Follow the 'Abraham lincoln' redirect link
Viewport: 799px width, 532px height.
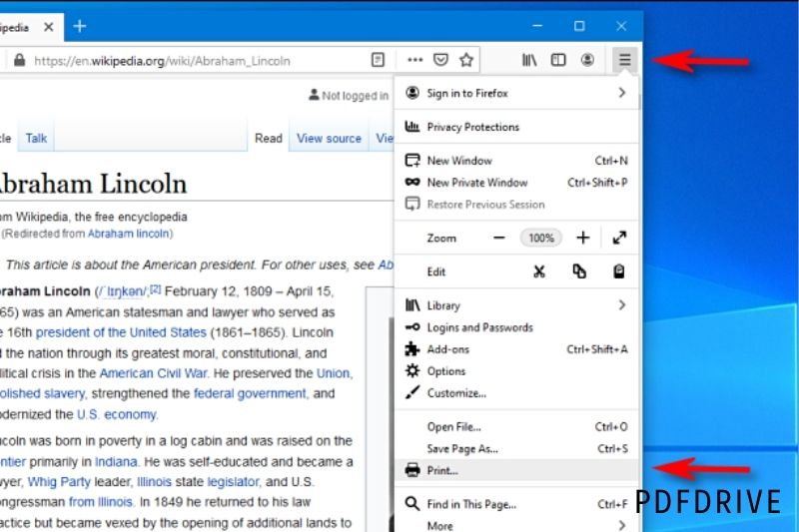point(129,234)
